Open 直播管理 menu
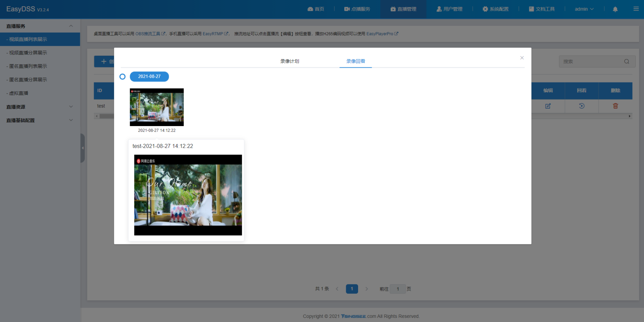The image size is (644, 322). pos(403,9)
